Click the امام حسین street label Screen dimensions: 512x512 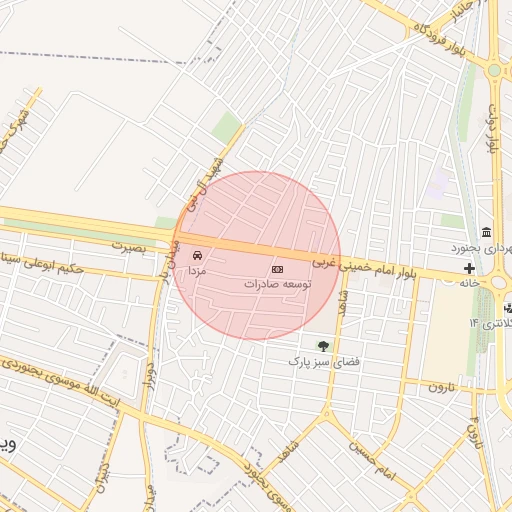point(372,461)
